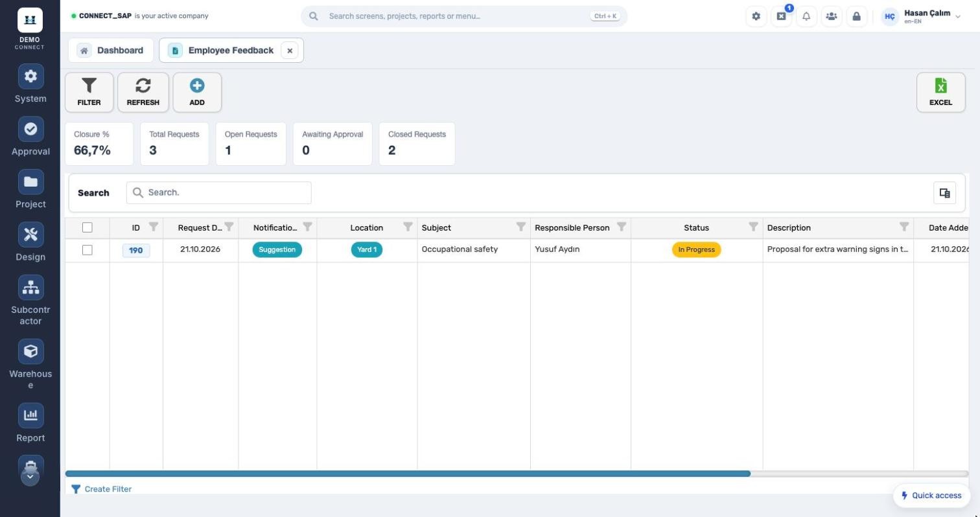980x517 pixels.
Task: Tick the checkbox for row 190
Action: (x=87, y=250)
